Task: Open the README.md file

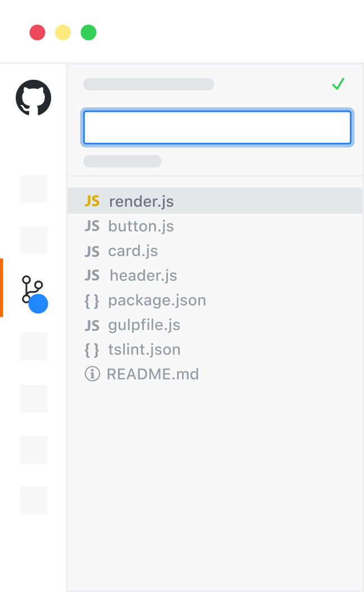Action: 153,374
